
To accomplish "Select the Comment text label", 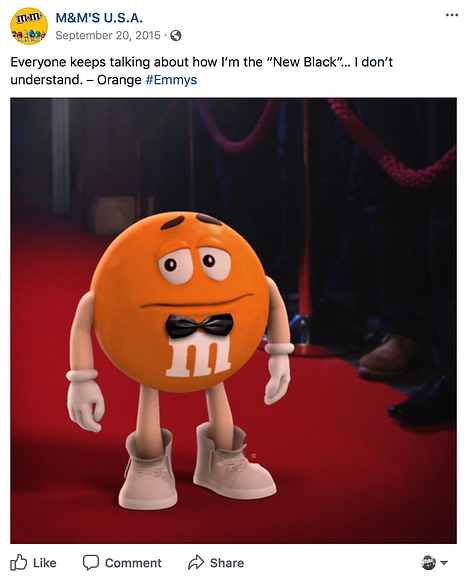I will [133, 563].
